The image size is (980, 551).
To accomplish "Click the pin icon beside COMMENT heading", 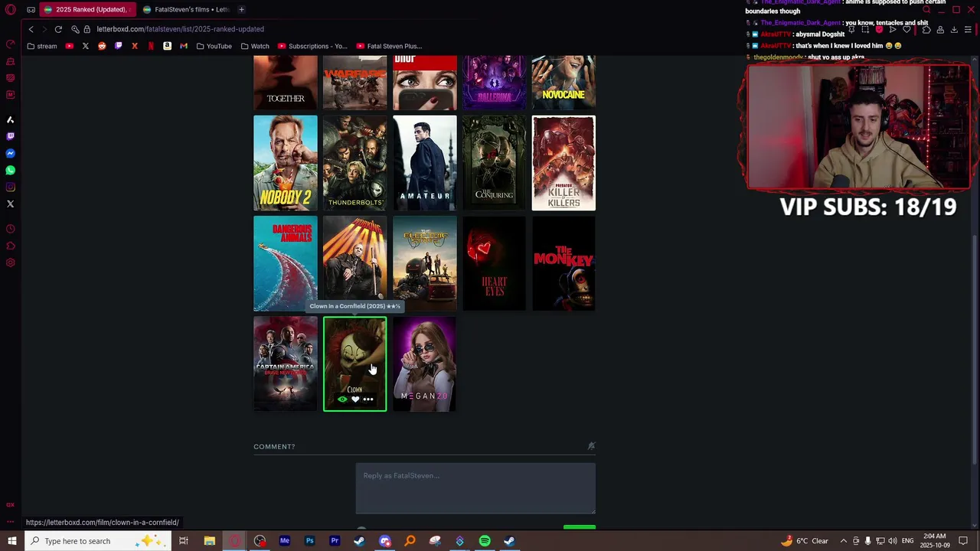I will tap(591, 446).
